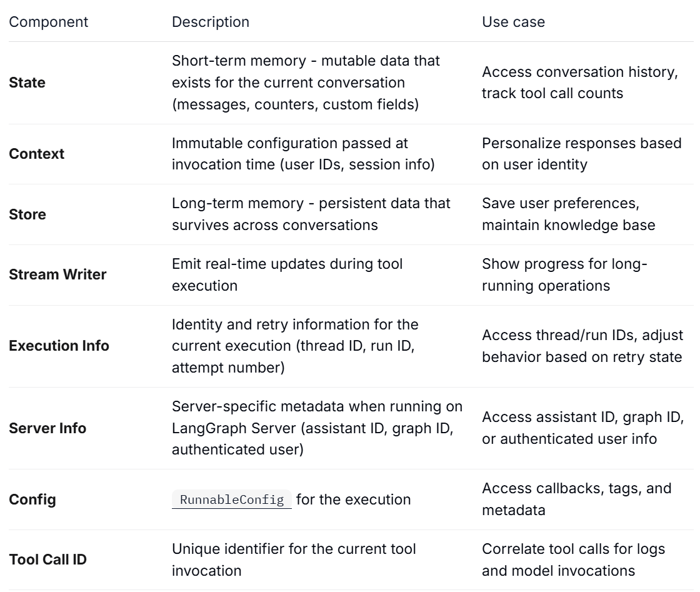Select the Tool Call ID row label
The width and height of the screenshot is (700, 592).
pos(47,559)
